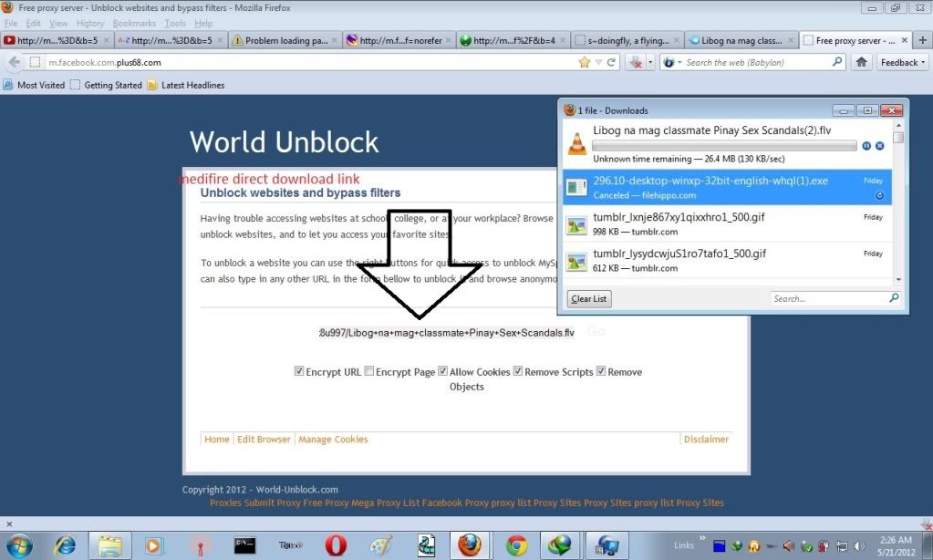This screenshot has width=933, height=560.
Task: Open a new tab with plus button
Action: [x=922, y=40]
